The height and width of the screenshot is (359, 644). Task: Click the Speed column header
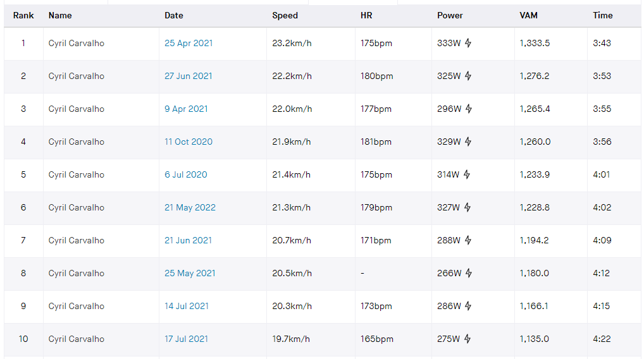coord(285,15)
